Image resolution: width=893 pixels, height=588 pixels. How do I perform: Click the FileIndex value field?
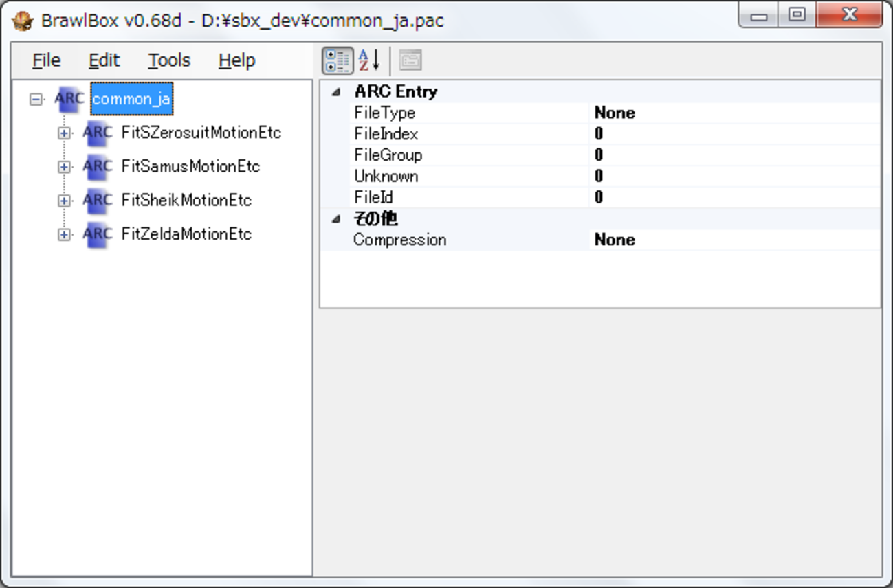[734, 134]
